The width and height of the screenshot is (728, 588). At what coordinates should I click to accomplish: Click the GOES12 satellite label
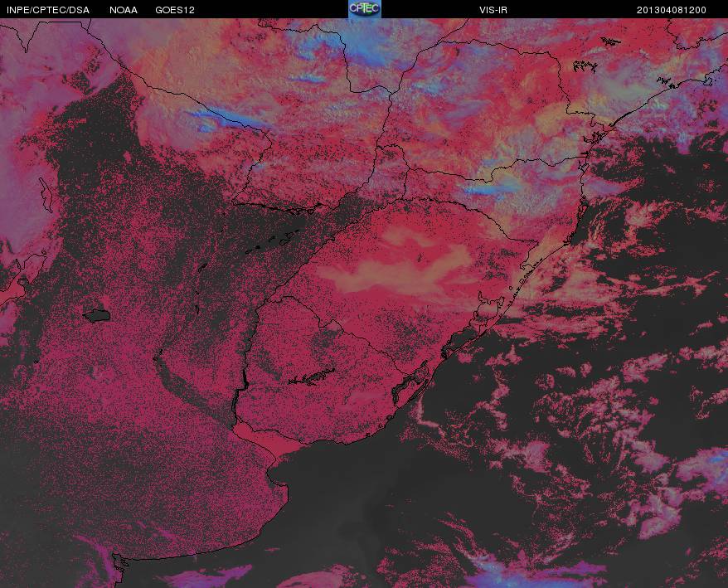pyautogui.click(x=175, y=10)
